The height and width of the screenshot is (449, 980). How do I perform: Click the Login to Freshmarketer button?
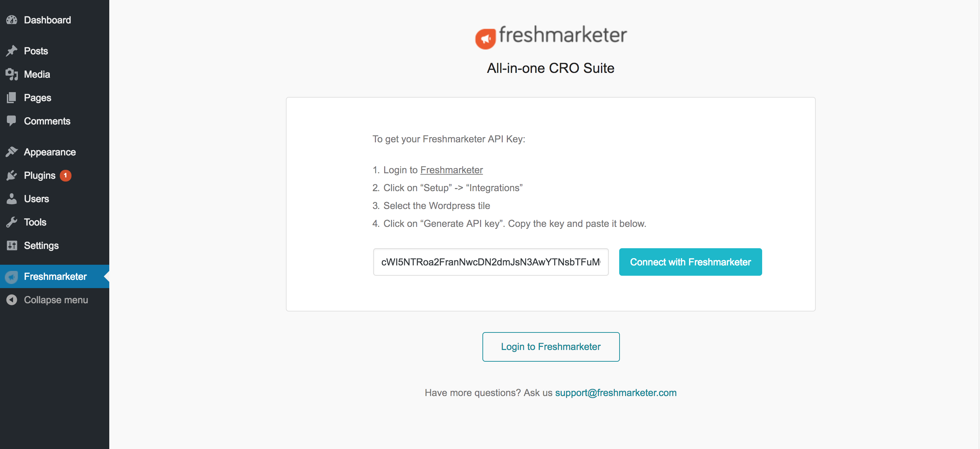(550, 347)
